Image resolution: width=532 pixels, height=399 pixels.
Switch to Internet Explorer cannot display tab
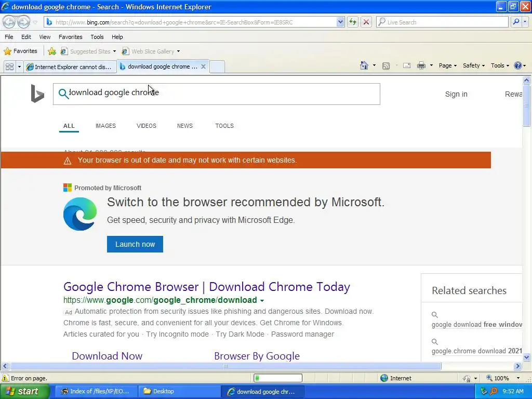[x=70, y=67]
